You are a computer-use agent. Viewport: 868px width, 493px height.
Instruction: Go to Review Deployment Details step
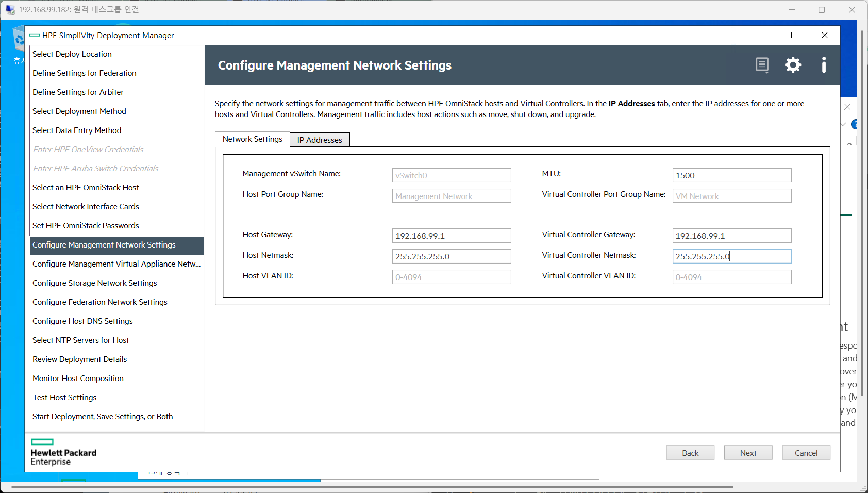point(79,359)
